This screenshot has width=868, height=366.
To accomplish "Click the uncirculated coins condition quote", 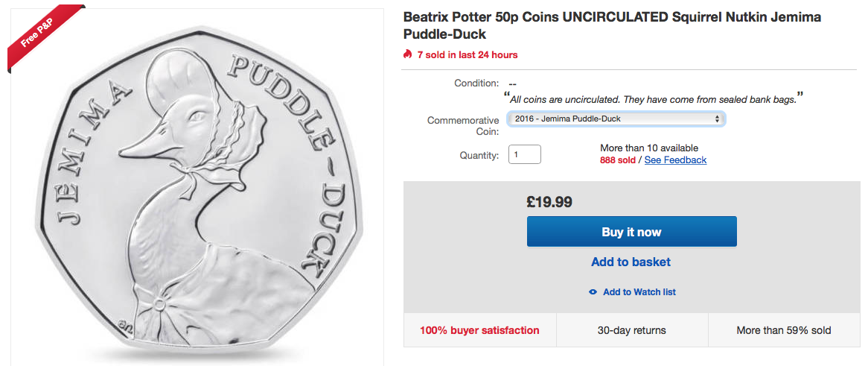I will tap(656, 98).
